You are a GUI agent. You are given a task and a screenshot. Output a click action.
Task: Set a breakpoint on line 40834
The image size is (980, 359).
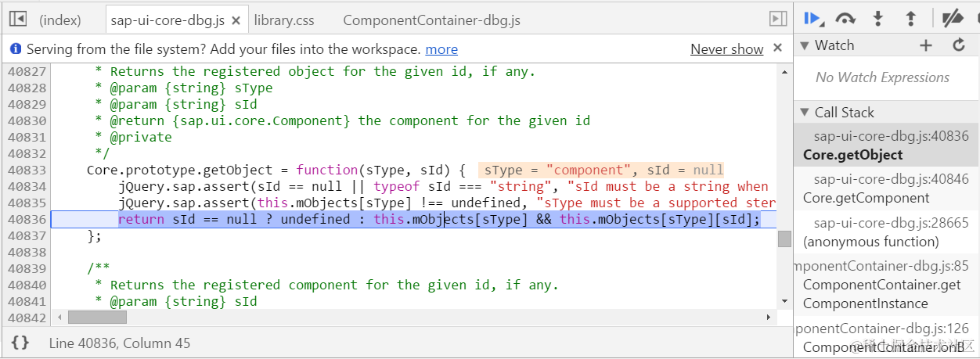point(27,186)
